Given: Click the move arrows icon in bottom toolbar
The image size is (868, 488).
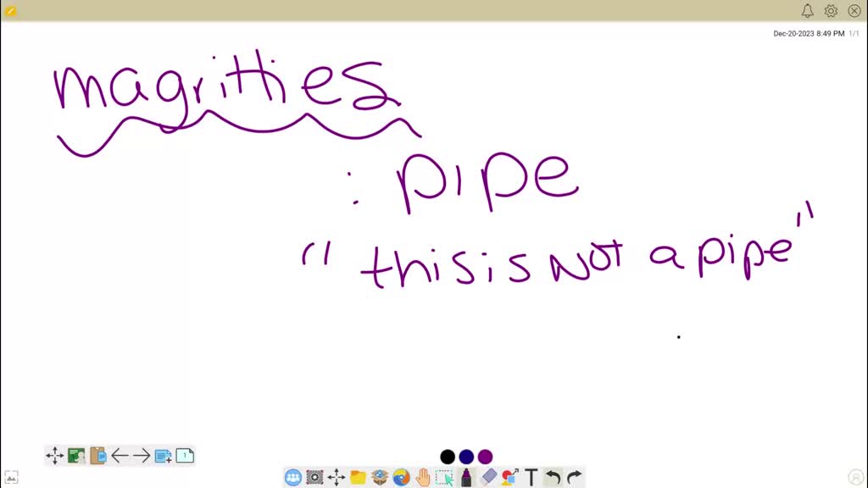Looking at the screenshot, I should pos(336,477).
